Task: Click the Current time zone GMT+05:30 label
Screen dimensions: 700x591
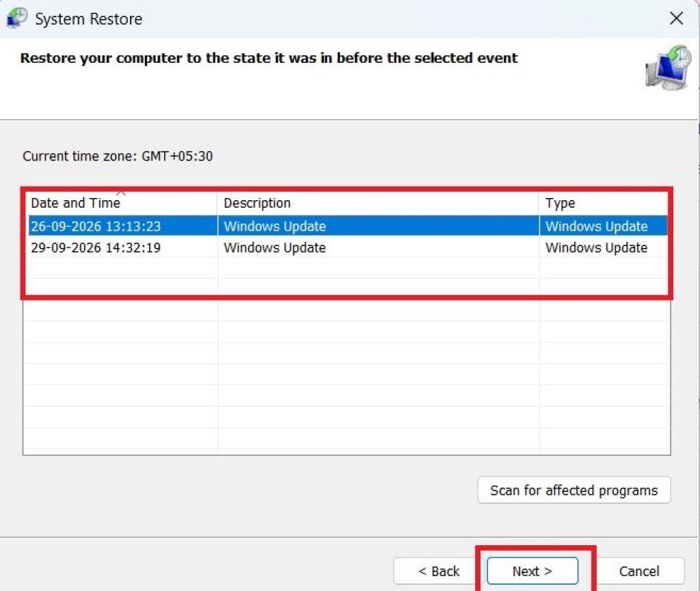Action: pyautogui.click(x=118, y=156)
